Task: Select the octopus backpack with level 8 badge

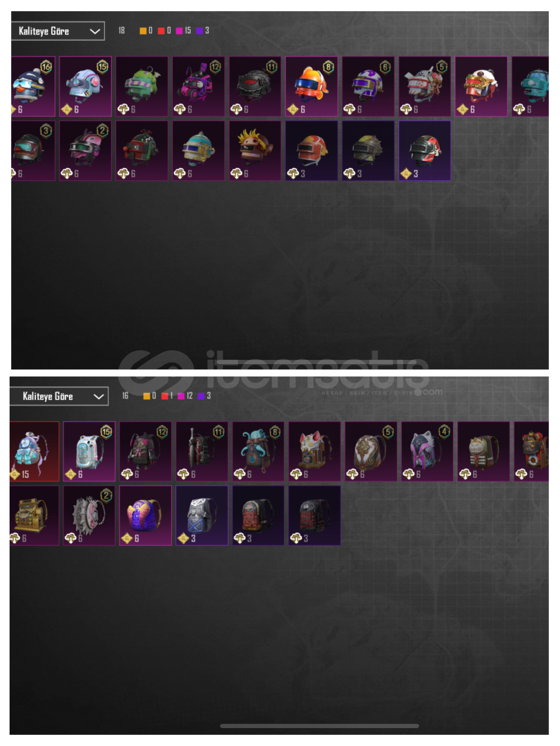Action: pos(258,452)
